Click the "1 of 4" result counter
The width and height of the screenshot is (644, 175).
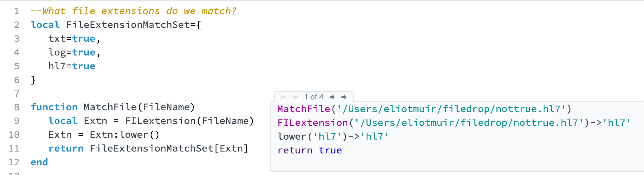[x=314, y=97]
